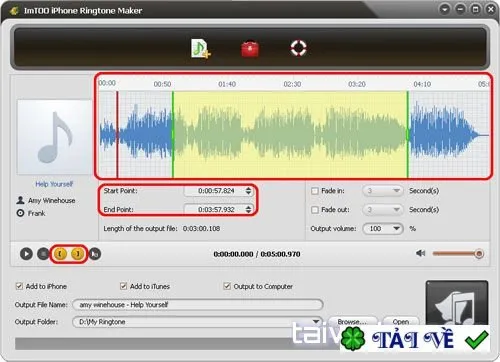Maximize the Ringtone Maker window
Image resolution: width=500 pixels, height=362 pixels.
[x=476, y=9]
